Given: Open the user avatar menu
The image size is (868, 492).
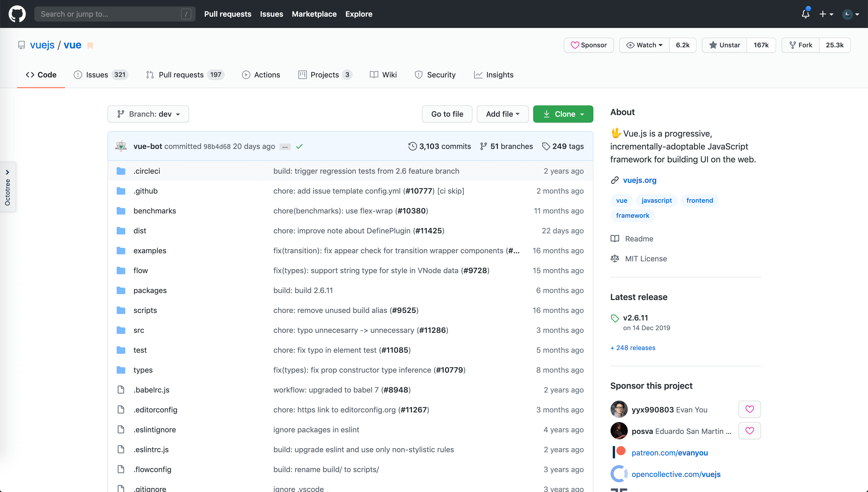Looking at the screenshot, I should (x=851, y=14).
